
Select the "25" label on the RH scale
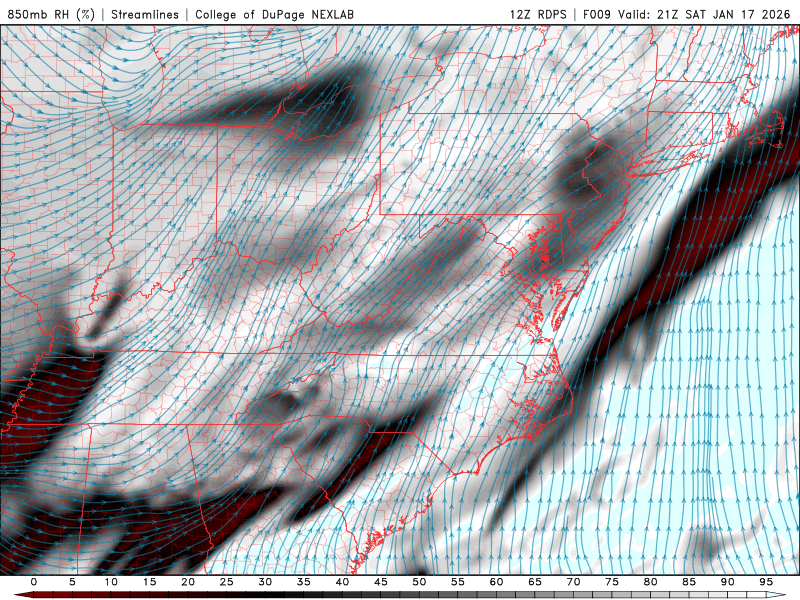point(227,582)
